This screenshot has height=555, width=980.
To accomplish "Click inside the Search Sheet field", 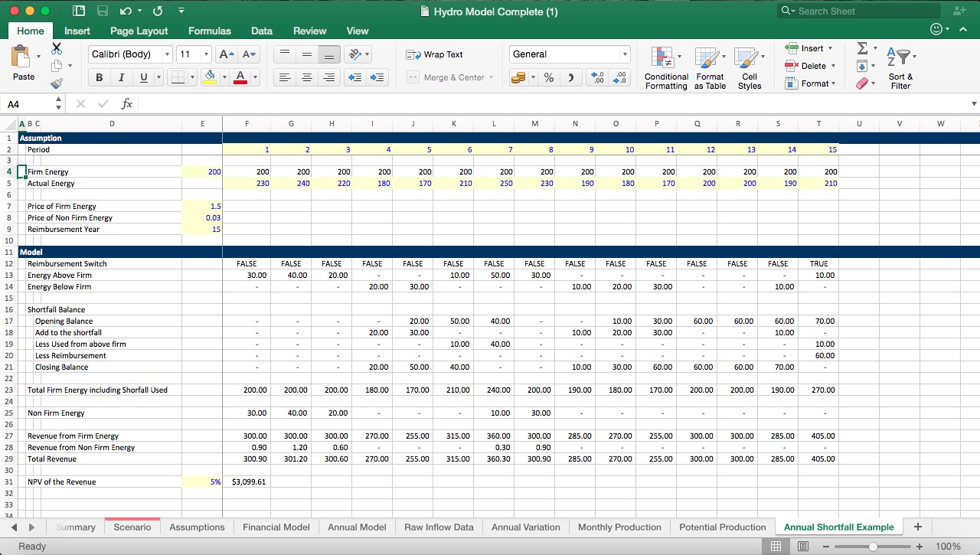I will click(x=857, y=11).
